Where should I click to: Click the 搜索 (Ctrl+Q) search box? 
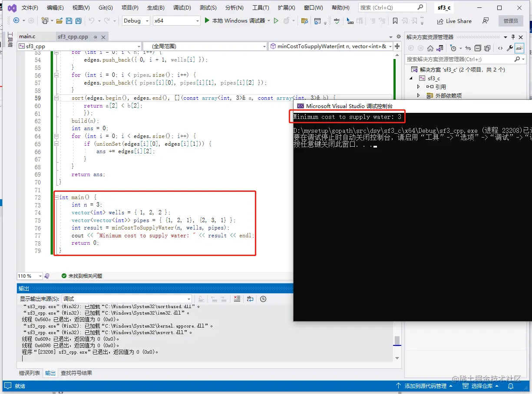tap(392, 8)
